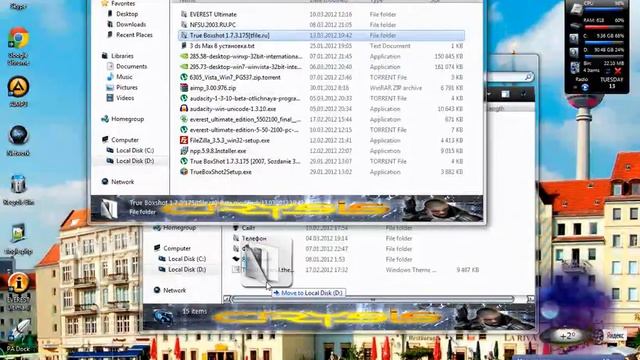Select the Windows Theme file row
Screen dimensions: 640x360
tap(355, 270)
